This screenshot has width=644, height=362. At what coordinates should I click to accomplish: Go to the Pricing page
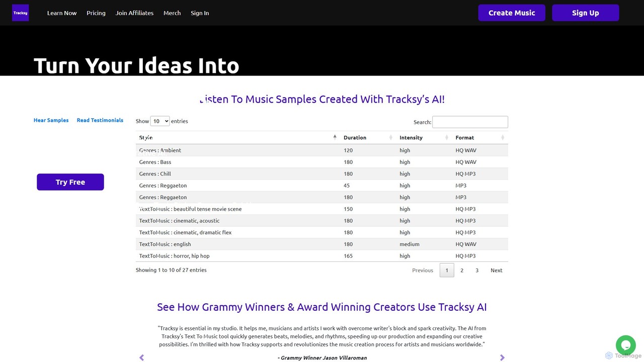click(x=96, y=13)
